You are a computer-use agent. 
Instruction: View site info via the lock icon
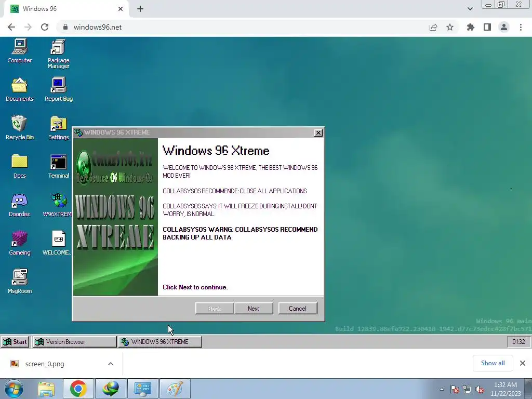(x=65, y=27)
